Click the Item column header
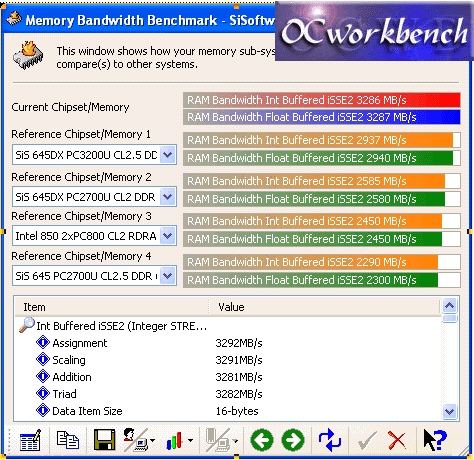Image resolution: width=474 pixels, height=460 pixels. [x=112, y=307]
